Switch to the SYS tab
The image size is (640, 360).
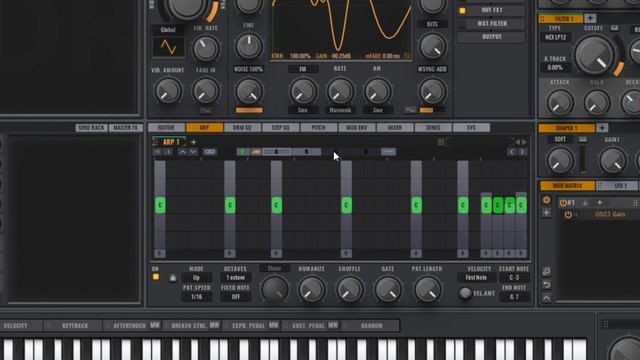pyautogui.click(x=471, y=128)
